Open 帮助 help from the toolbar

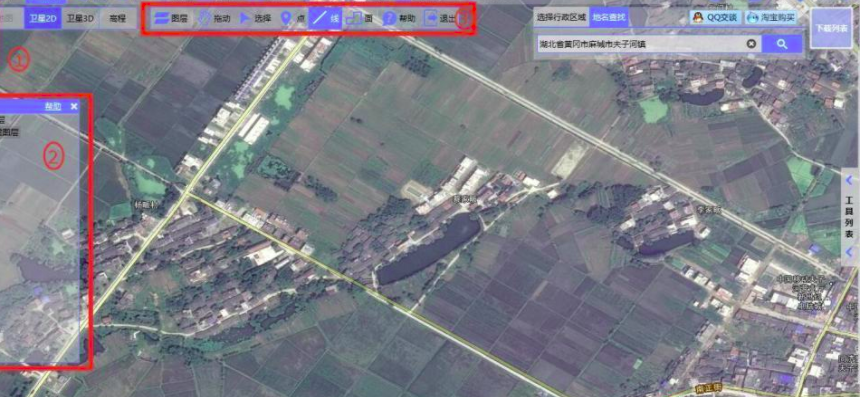click(x=399, y=18)
